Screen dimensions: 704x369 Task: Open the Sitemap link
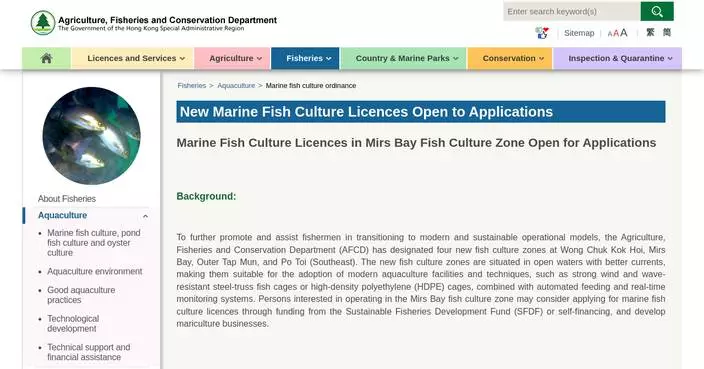579,33
